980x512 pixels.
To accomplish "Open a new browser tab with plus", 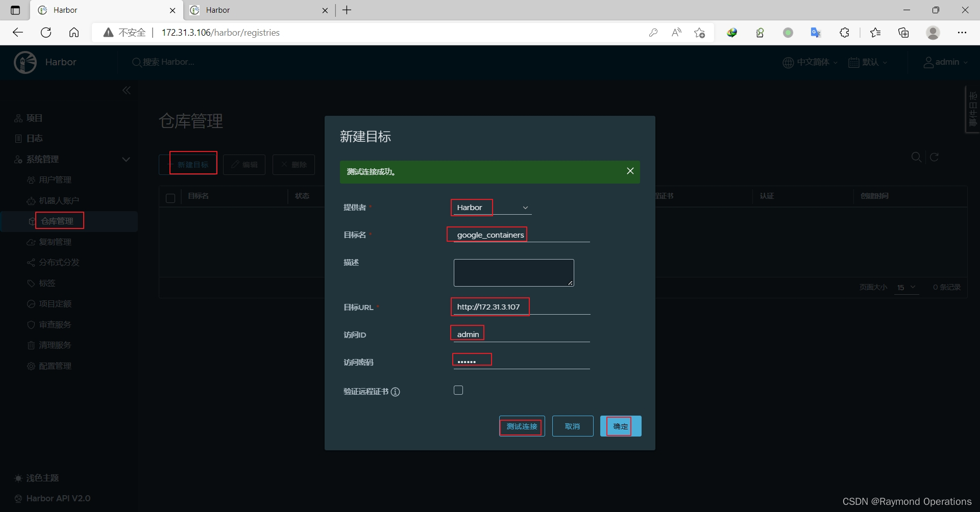I will pyautogui.click(x=347, y=10).
